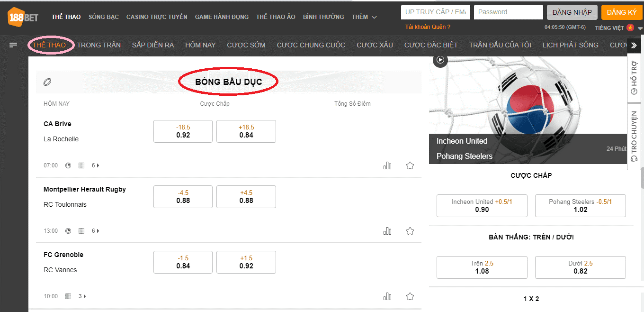Bet Incheon United +0.5/1 at 0.90
644x312 pixels.
(482, 206)
